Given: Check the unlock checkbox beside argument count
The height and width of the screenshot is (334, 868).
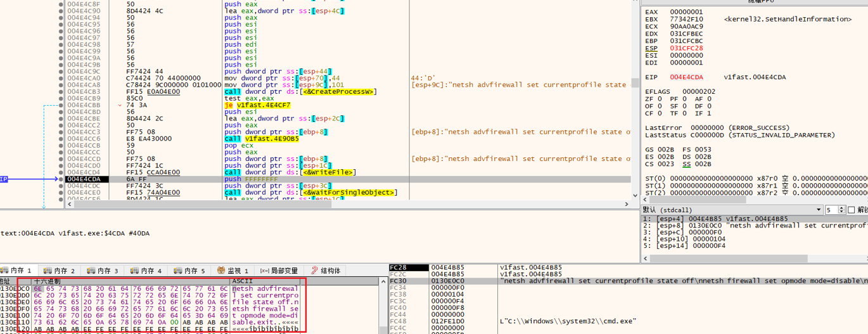Looking at the screenshot, I should pos(851,210).
